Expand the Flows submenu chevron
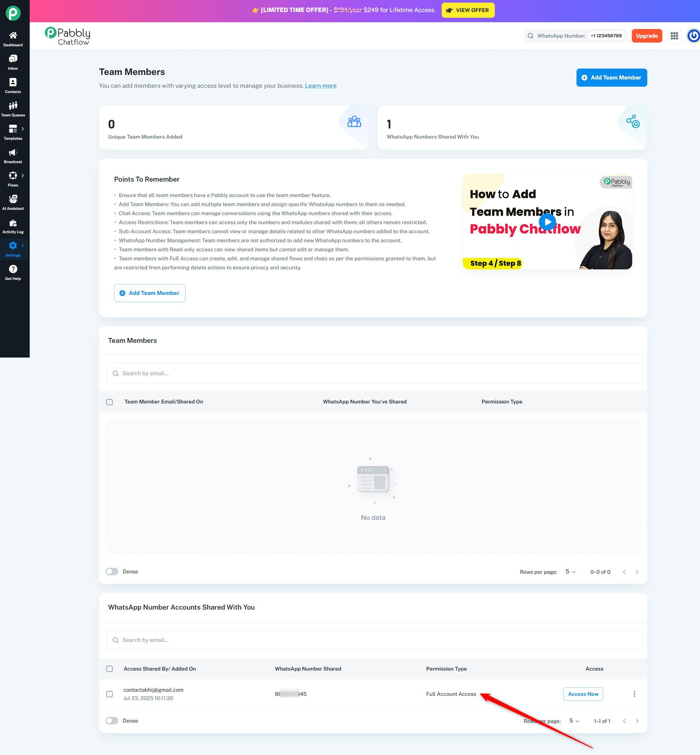Viewport: 700px width, 755px height. click(x=23, y=175)
